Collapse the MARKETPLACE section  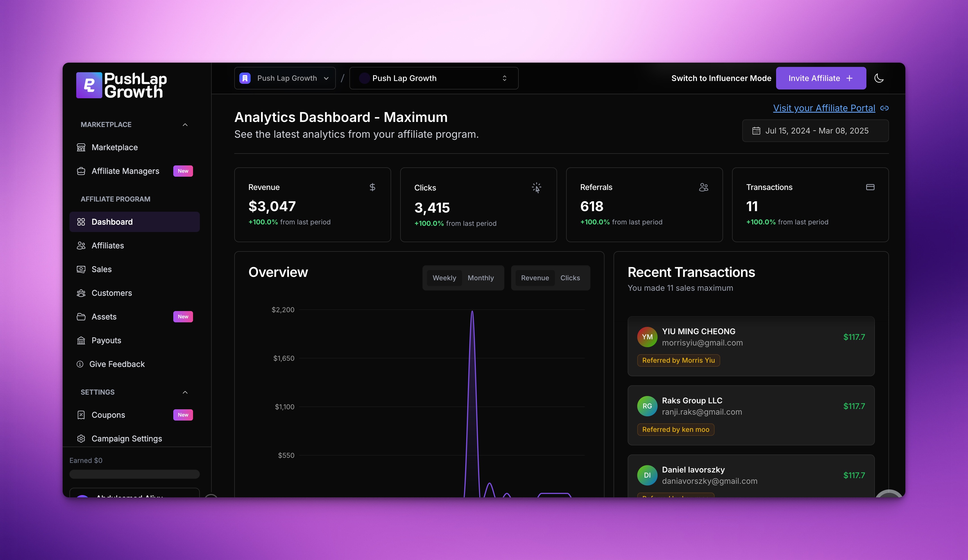click(185, 124)
